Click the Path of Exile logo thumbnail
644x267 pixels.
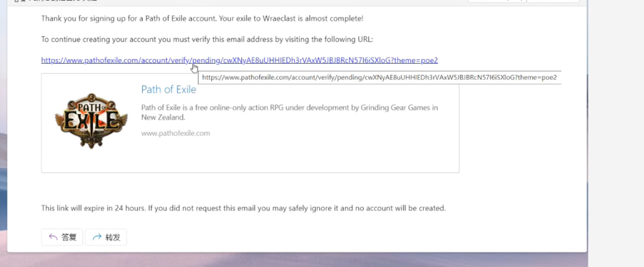91,121
